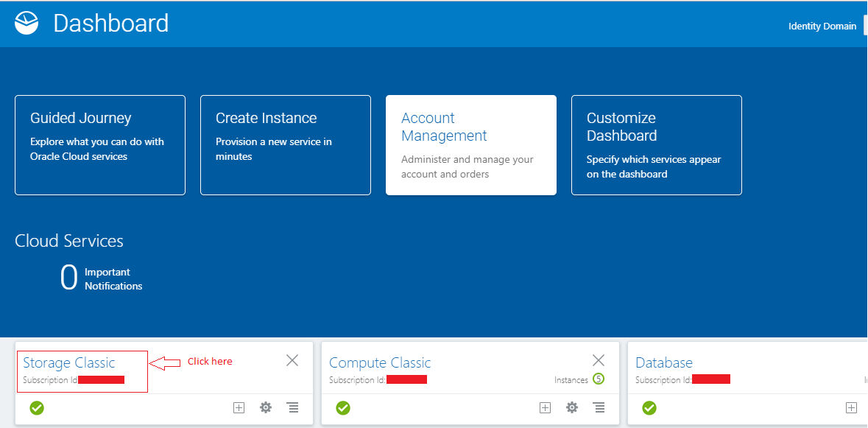This screenshot has width=868, height=428.
Task: Click Compute Classic Subscription Id text
Action: (357, 380)
